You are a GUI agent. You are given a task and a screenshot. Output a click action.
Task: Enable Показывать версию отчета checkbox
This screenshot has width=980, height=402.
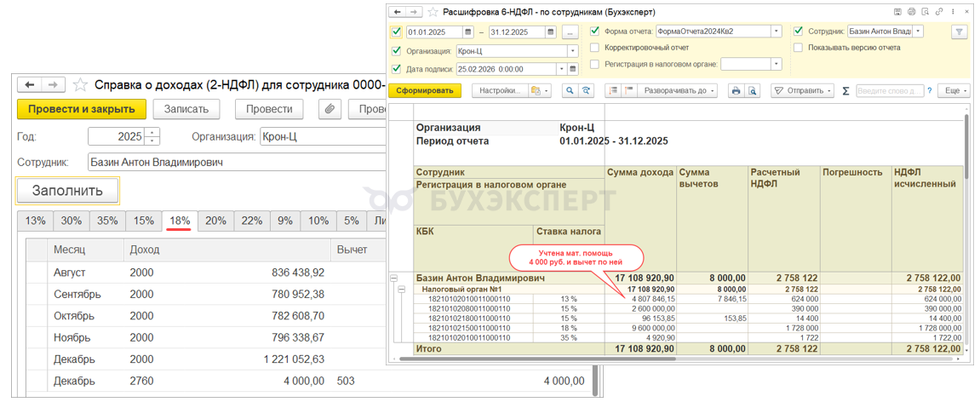point(799,48)
